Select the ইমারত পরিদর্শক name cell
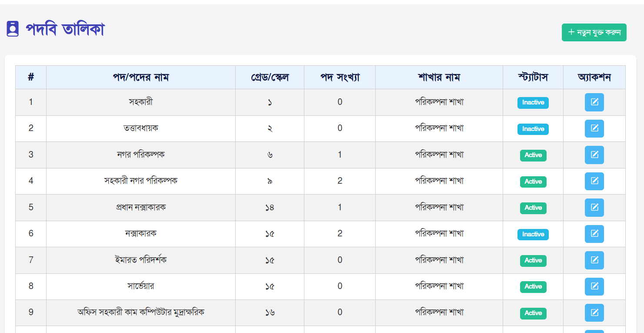This screenshot has height=333, width=644. coord(140,260)
